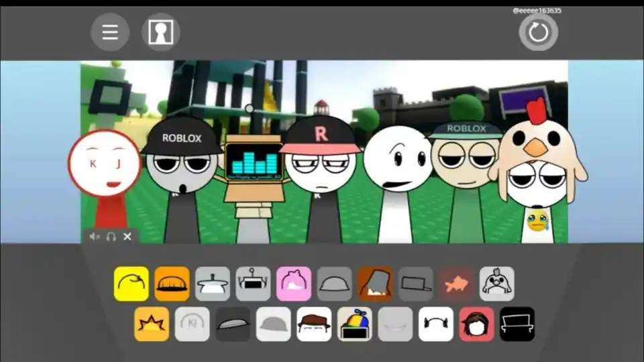Viewport: 644px width, 362px height.
Task: Pick the black table outline icon
Action: pos(517,324)
